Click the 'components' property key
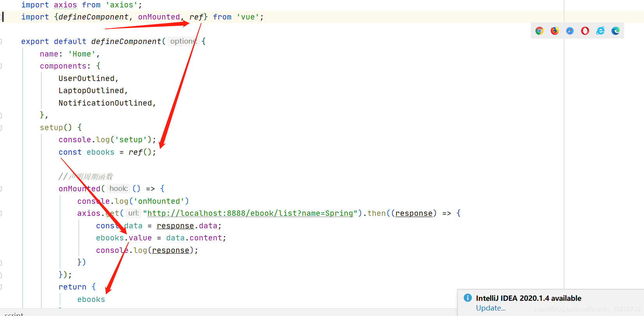The height and width of the screenshot is (316, 644). point(63,66)
